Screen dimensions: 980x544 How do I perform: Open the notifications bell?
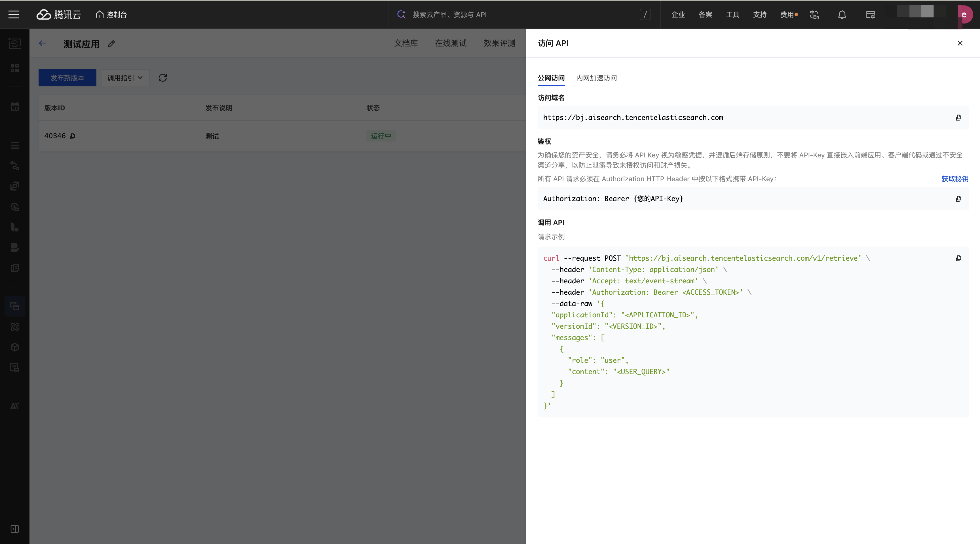pos(842,14)
